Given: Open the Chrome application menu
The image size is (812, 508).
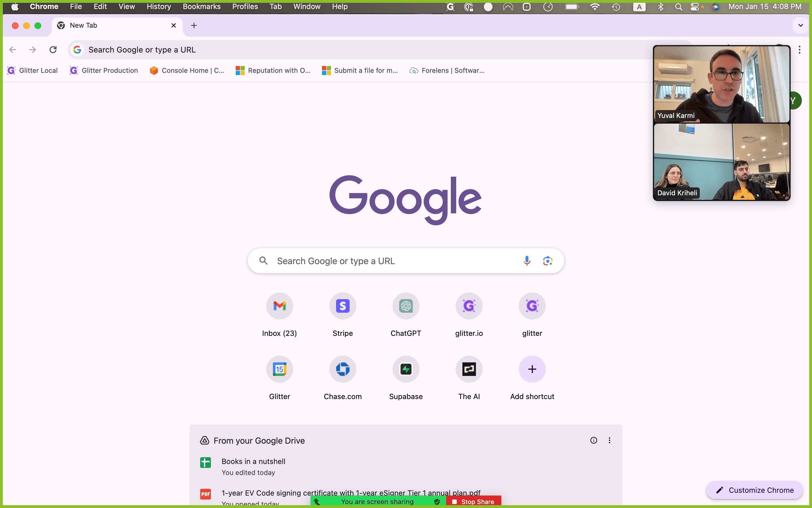Looking at the screenshot, I should [44, 6].
